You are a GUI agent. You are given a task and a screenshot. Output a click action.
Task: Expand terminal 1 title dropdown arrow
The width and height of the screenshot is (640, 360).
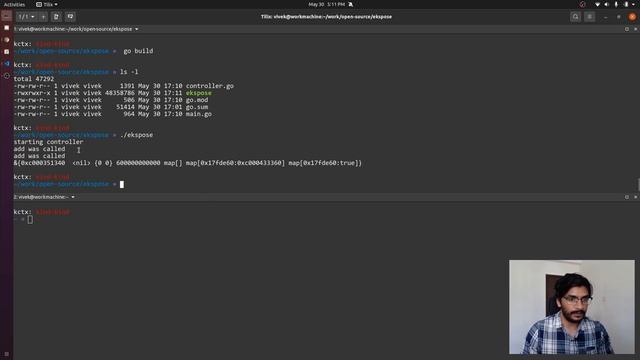pos(136,29)
